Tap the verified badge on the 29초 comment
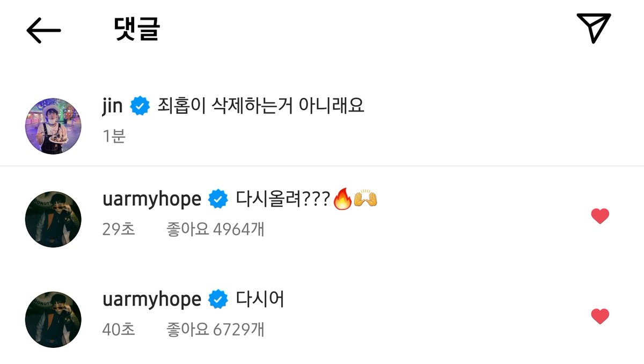The width and height of the screenshot is (644, 364). [217, 200]
